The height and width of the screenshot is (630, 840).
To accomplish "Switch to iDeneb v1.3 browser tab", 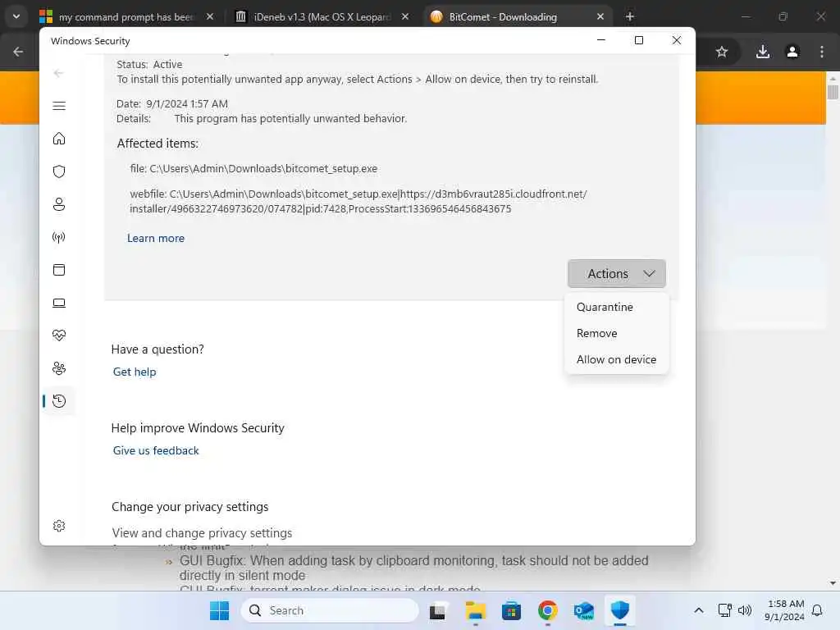I will click(x=322, y=17).
